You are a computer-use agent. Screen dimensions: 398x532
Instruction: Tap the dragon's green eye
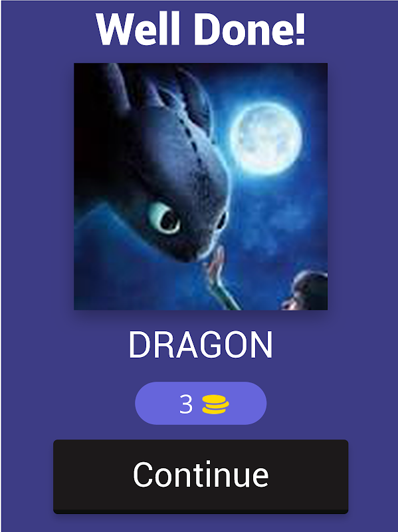point(164,218)
